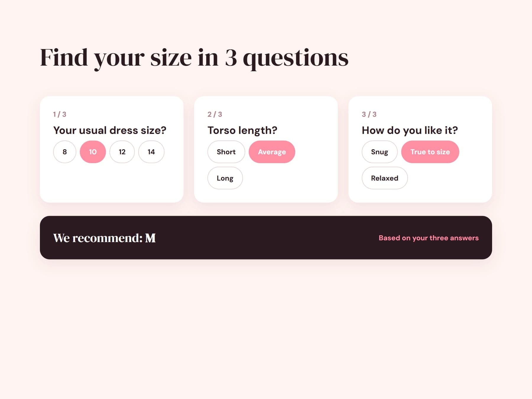
Task: Click the '2 / 3' step label
Action: [215, 114]
